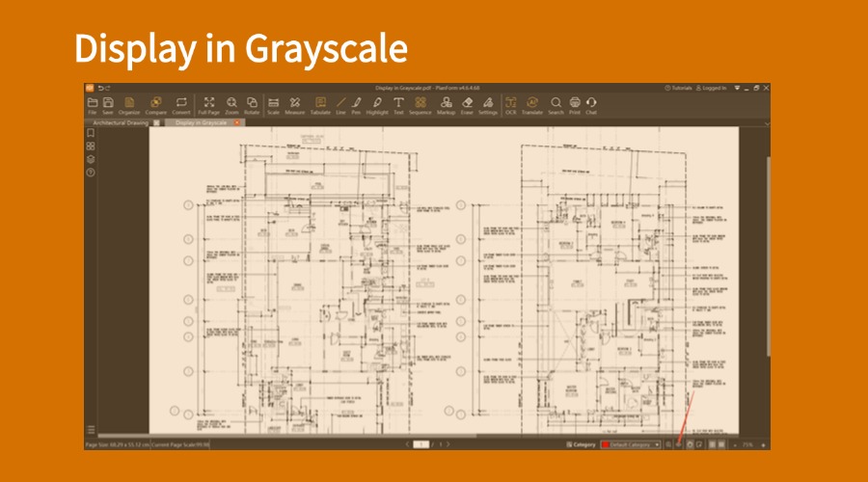Viewport: 868px width, 482px height.
Task: Switch to Full Page view
Action: tap(208, 105)
